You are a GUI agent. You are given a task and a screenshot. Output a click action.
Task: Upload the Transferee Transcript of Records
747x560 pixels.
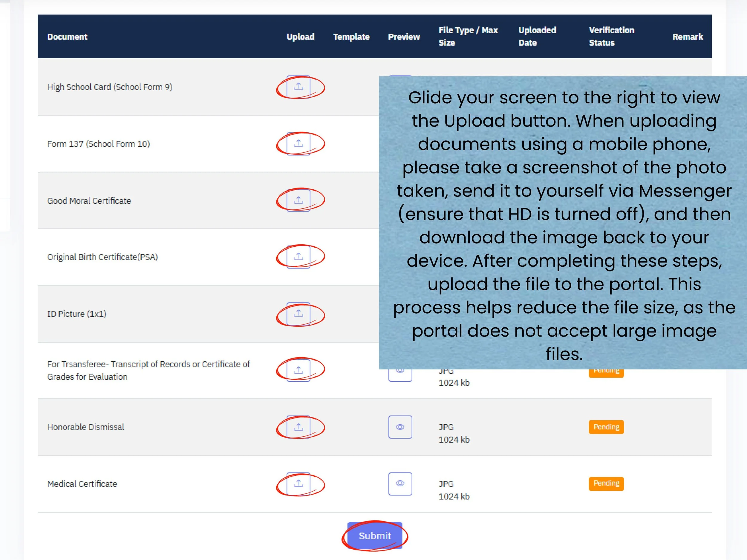point(299,370)
